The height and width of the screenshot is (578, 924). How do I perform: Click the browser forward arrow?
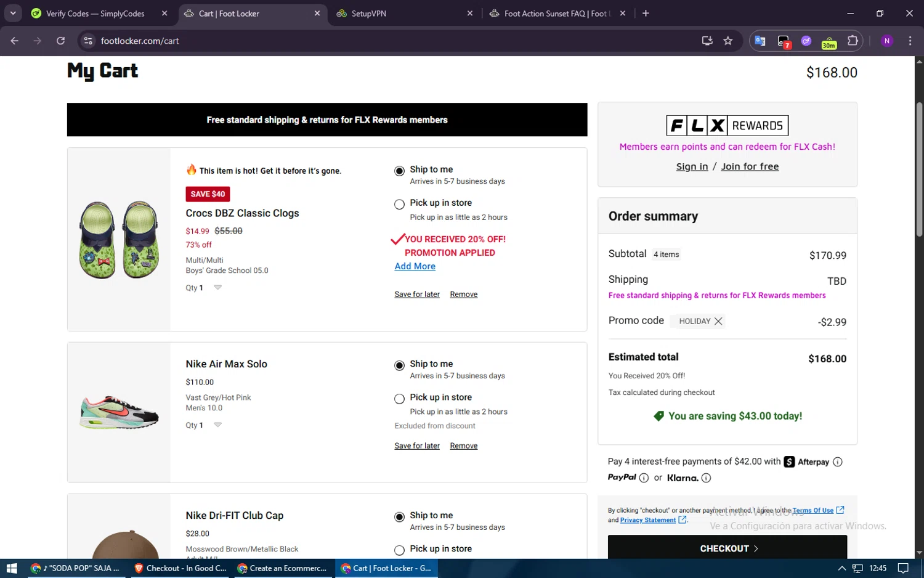(x=38, y=41)
